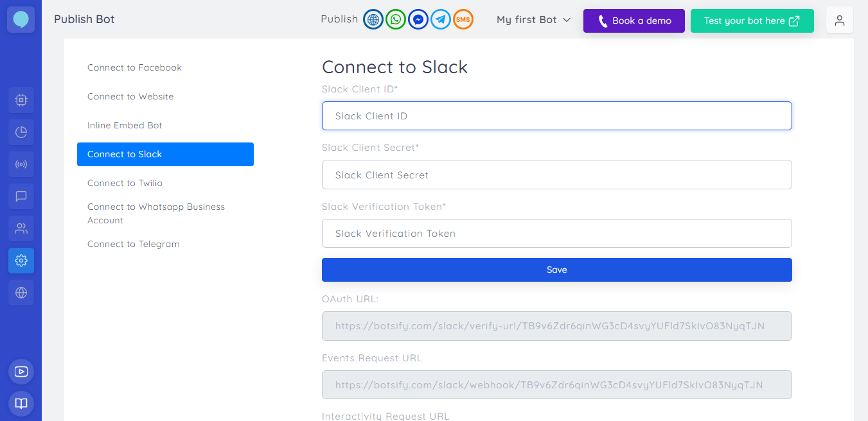
Task: Click the globe icon in sidebar
Action: 21,293
